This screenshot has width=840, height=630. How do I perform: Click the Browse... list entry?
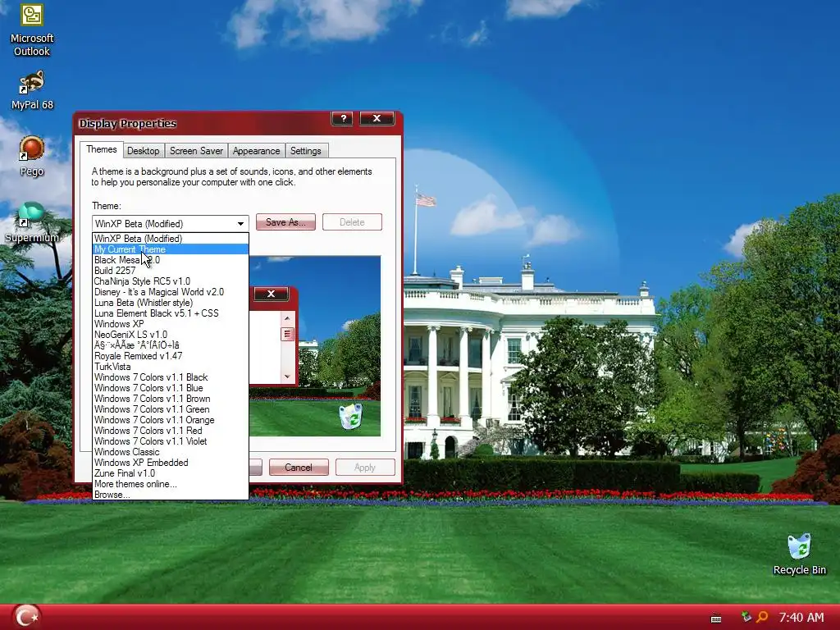pyautogui.click(x=171, y=495)
